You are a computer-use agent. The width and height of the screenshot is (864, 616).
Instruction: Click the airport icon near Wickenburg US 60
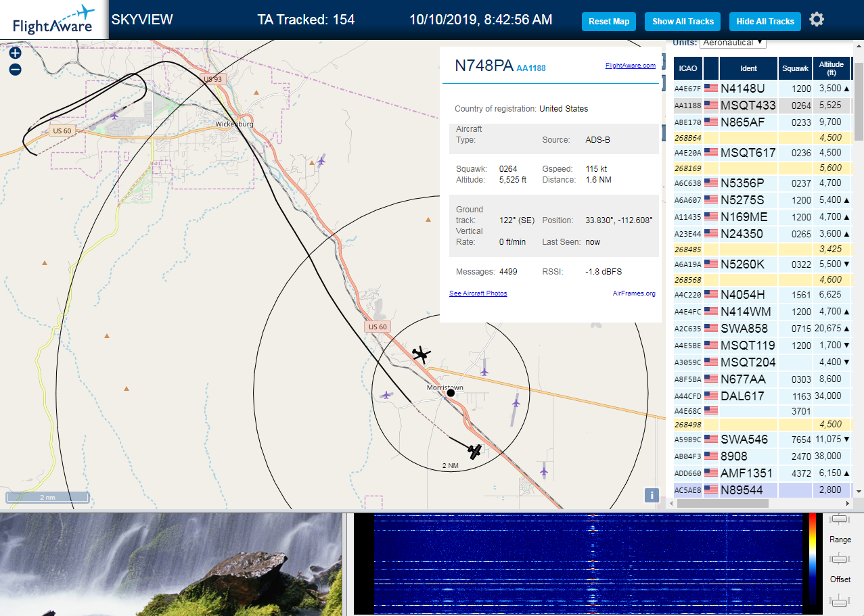coord(114,116)
